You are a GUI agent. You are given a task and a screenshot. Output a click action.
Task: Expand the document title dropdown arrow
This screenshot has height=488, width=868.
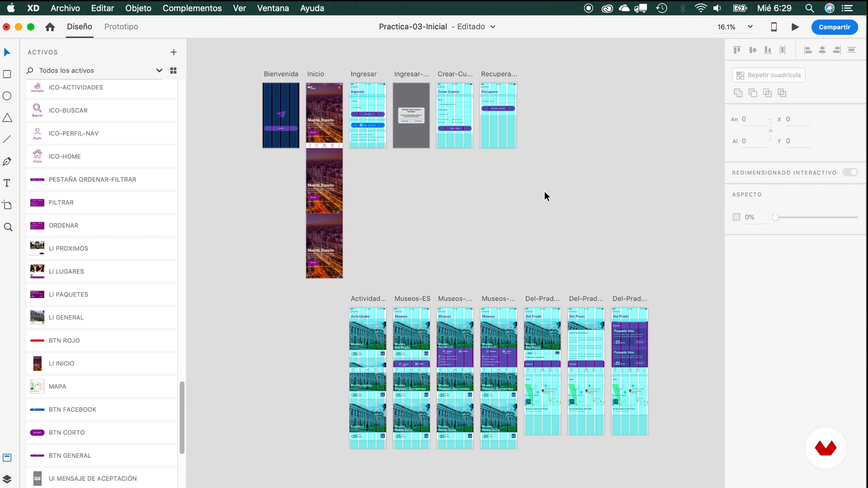(x=493, y=27)
